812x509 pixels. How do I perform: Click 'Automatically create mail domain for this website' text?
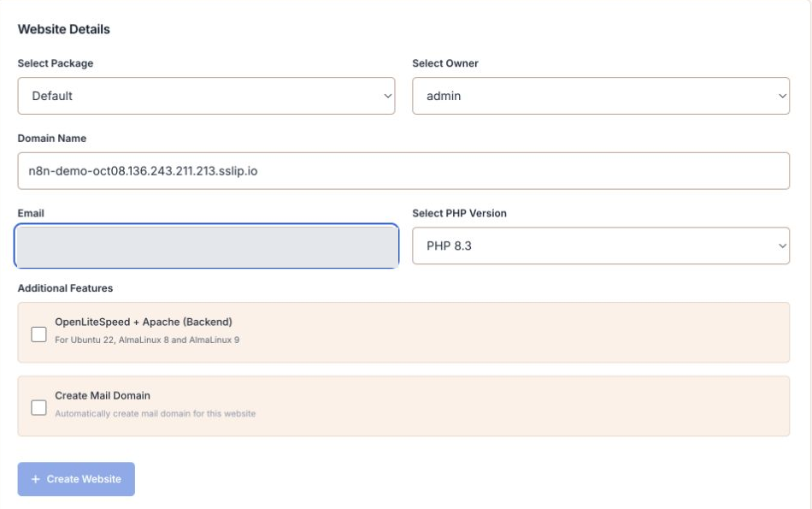(156, 414)
